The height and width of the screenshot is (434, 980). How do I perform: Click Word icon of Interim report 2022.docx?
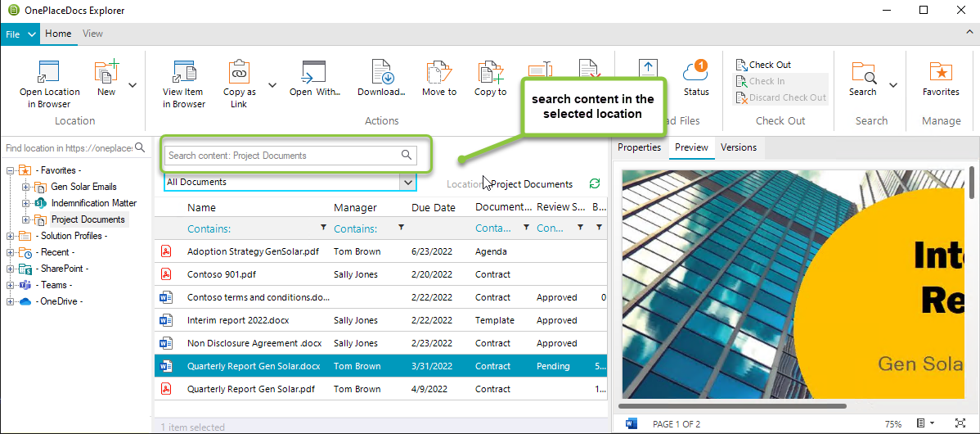click(x=165, y=320)
